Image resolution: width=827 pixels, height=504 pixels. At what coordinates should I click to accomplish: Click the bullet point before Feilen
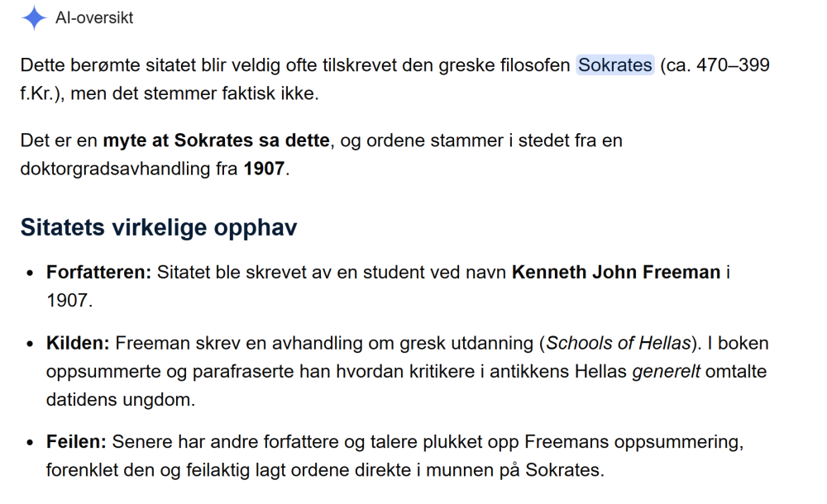point(30,443)
